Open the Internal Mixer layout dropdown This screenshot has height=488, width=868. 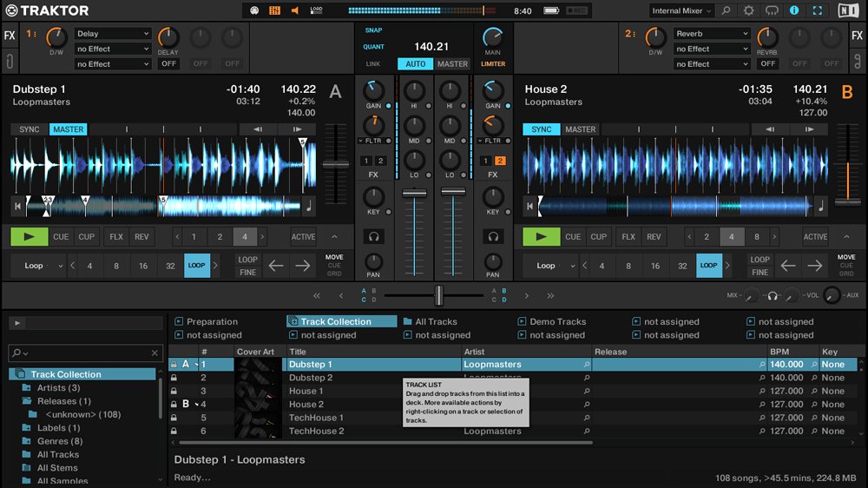click(681, 10)
